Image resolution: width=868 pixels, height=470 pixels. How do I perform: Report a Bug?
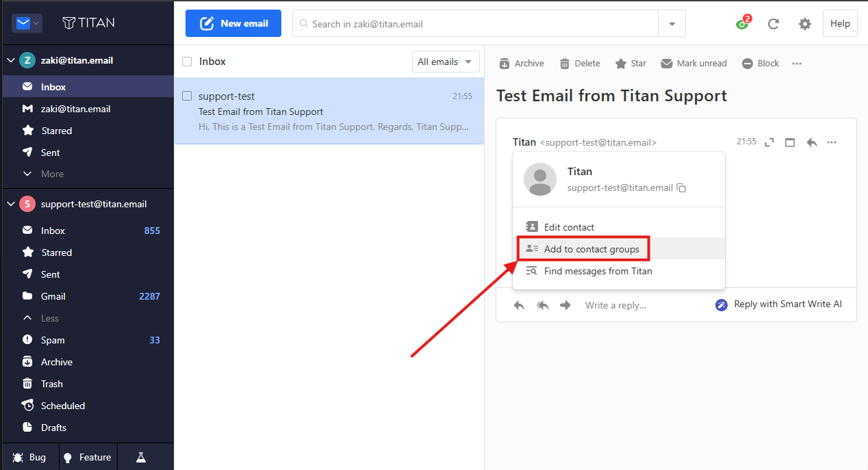coord(29,457)
